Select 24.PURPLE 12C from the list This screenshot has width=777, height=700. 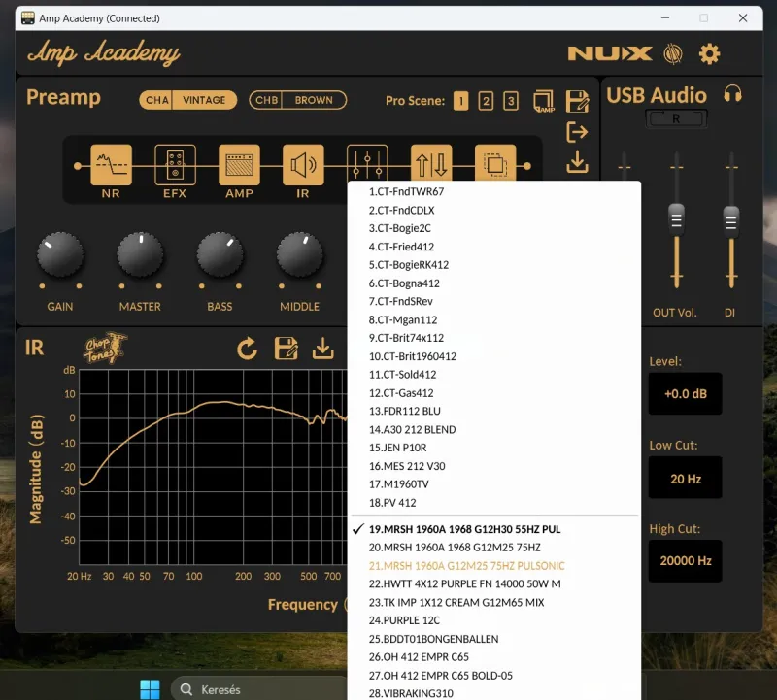click(404, 620)
